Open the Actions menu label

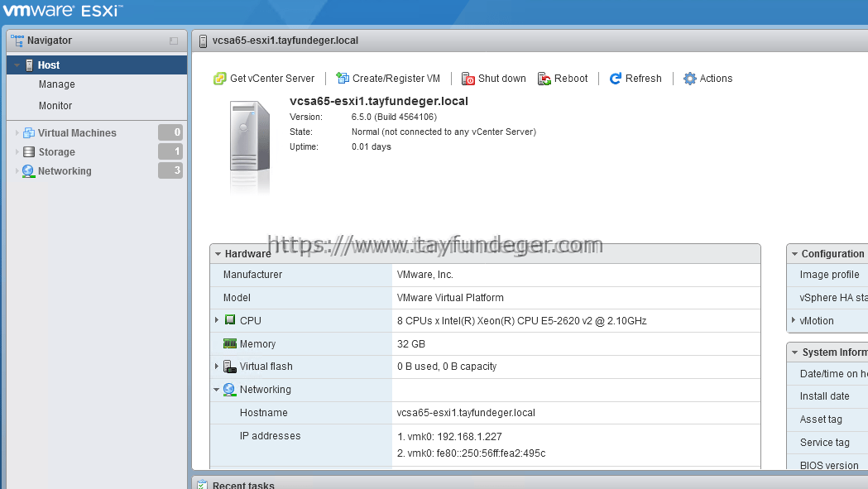tap(716, 79)
